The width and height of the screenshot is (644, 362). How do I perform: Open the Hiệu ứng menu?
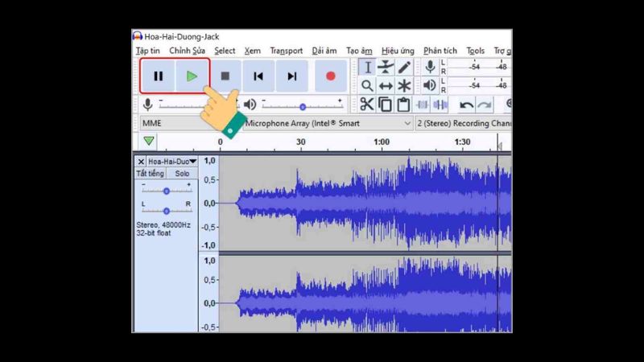(398, 51)
